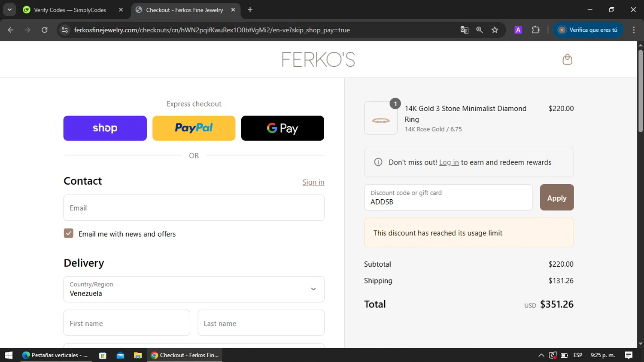Open Microsoft Store taskbar icon
Screen dimensions: 644x362
click(x=103, y=355)
